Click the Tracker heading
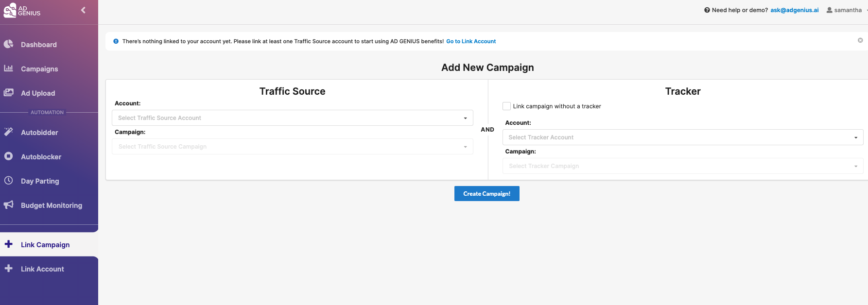 coord(683,91)
